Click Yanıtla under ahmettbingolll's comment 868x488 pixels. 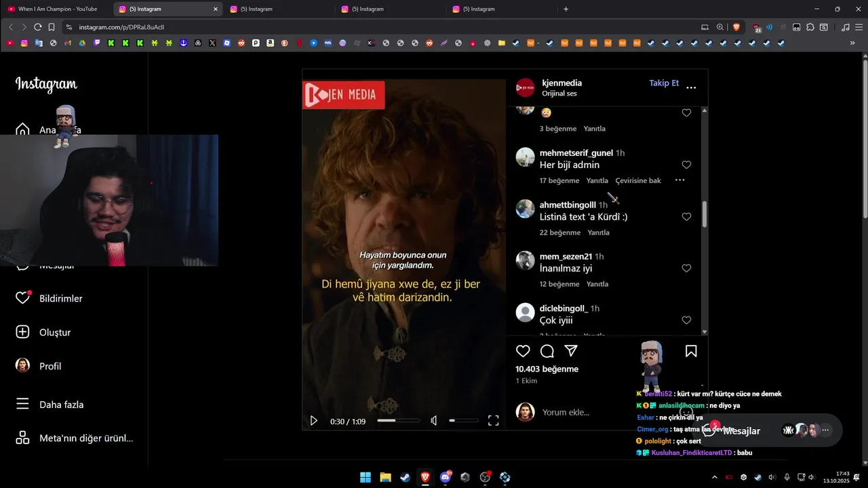[x=599, y=232]
